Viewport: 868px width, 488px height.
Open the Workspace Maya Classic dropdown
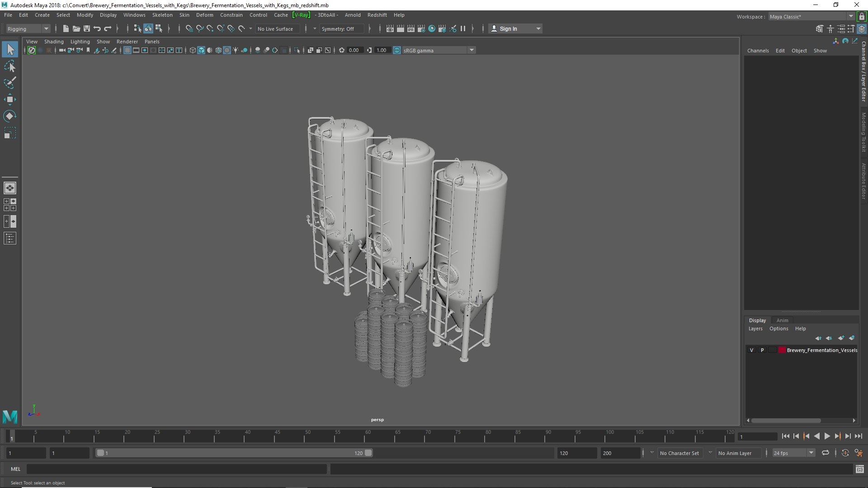point(811,16)
